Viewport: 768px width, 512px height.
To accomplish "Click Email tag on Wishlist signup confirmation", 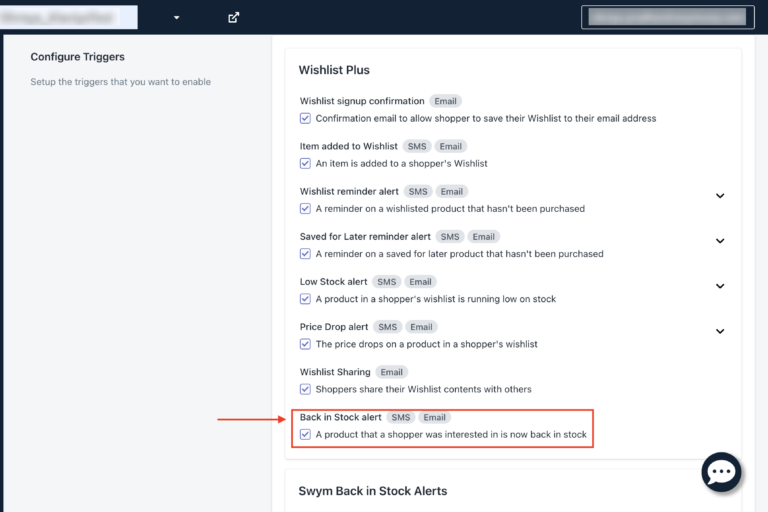I will point(445,101).
